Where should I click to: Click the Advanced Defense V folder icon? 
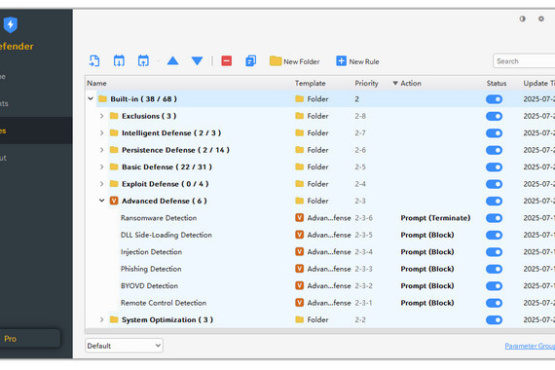pyautogui.click(x=114, y=201)
